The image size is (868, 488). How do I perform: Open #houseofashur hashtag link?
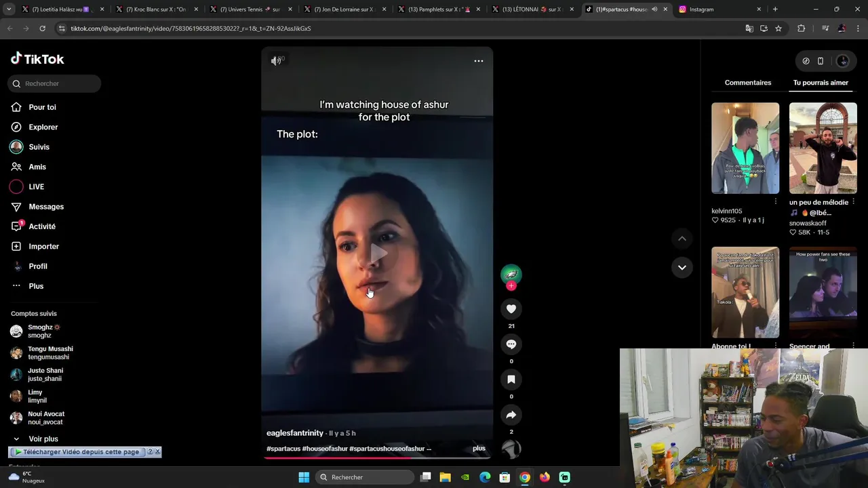[x=325, y=449]
